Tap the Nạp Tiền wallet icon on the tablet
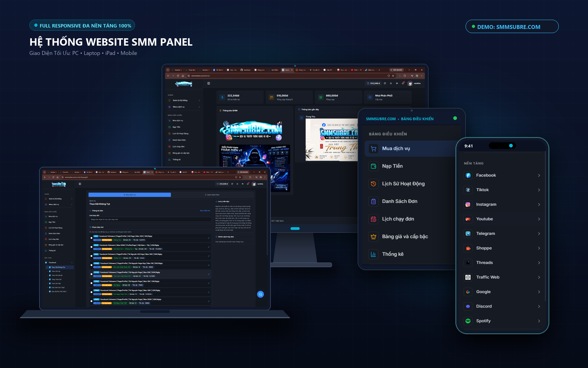This screenshot has height=368, width=588. tap(373, 166)
